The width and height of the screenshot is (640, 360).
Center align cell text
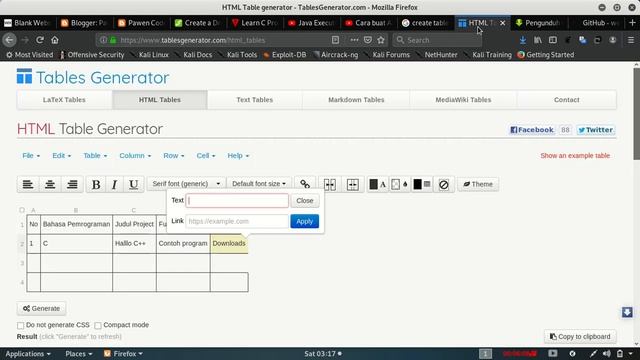click(x=50, y=184)
